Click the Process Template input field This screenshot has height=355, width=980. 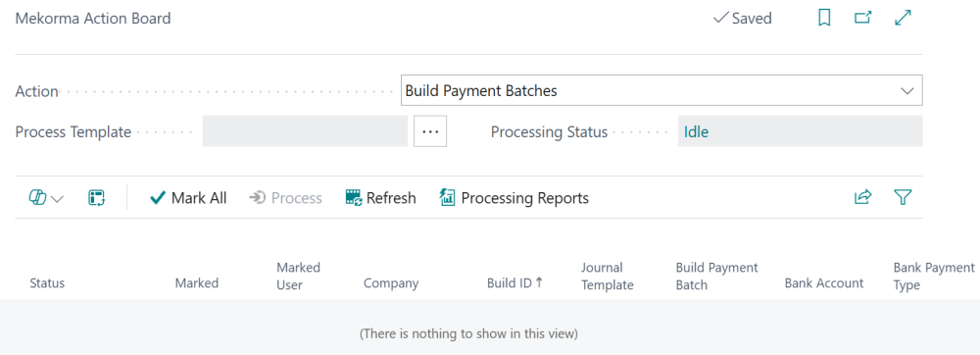click(x=305, y=131)
